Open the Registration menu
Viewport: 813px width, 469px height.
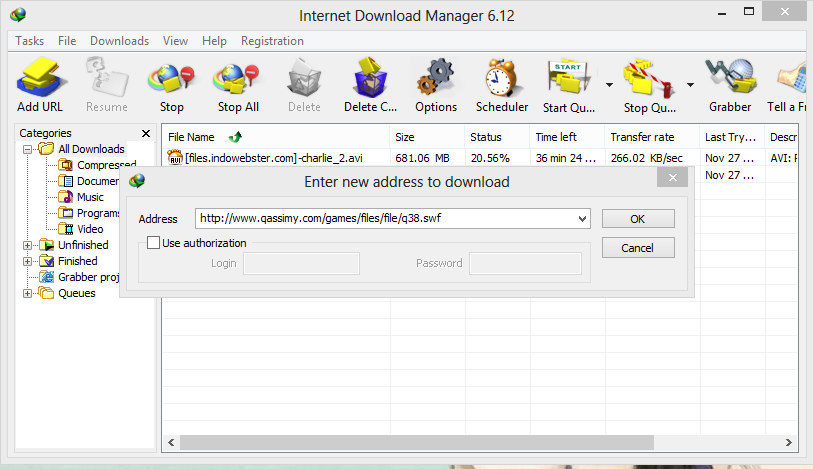click(272, 41)
